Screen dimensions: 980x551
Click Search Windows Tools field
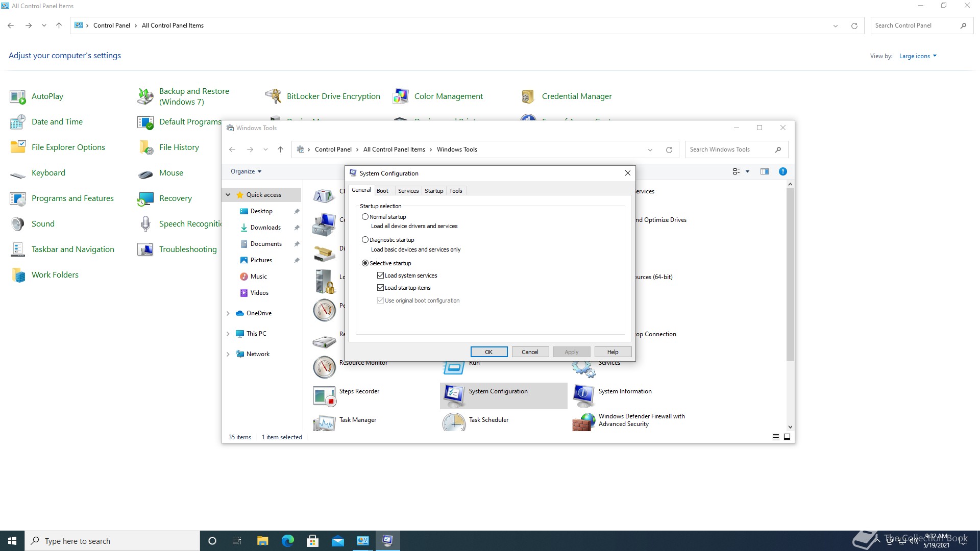coord(737,149)
